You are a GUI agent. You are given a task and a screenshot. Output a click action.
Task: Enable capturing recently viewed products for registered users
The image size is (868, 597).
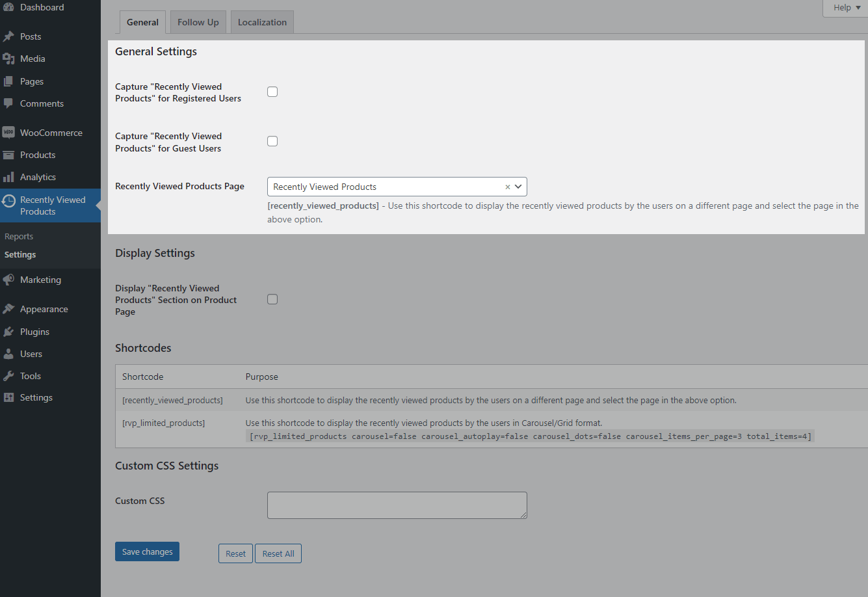pos(272,91)
